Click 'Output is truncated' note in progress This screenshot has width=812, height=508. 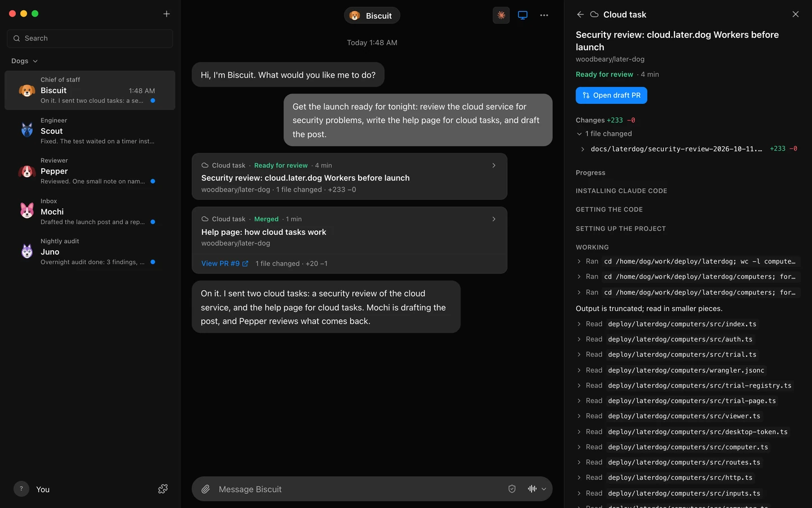pyautogui.click(x=649, y=309)
